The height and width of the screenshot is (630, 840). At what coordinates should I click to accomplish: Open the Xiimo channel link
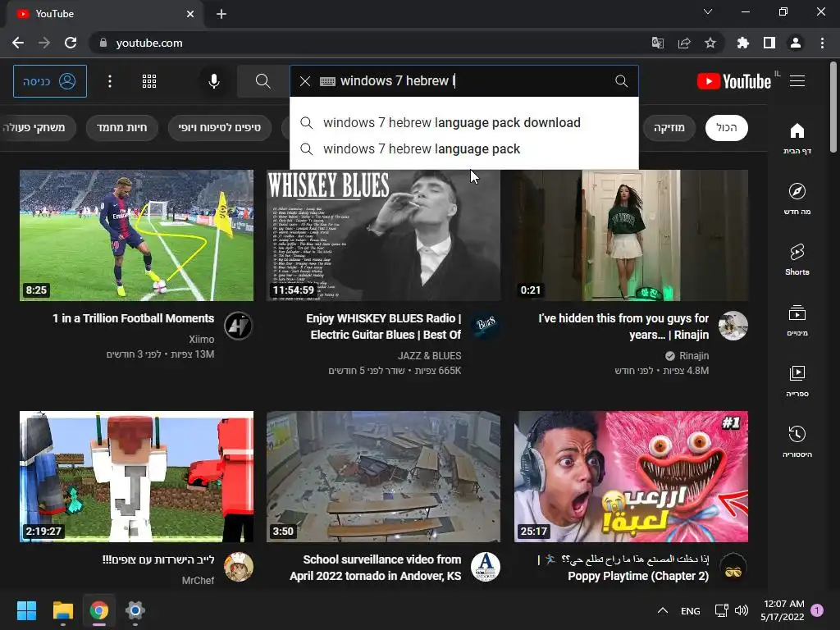[202, 339]
